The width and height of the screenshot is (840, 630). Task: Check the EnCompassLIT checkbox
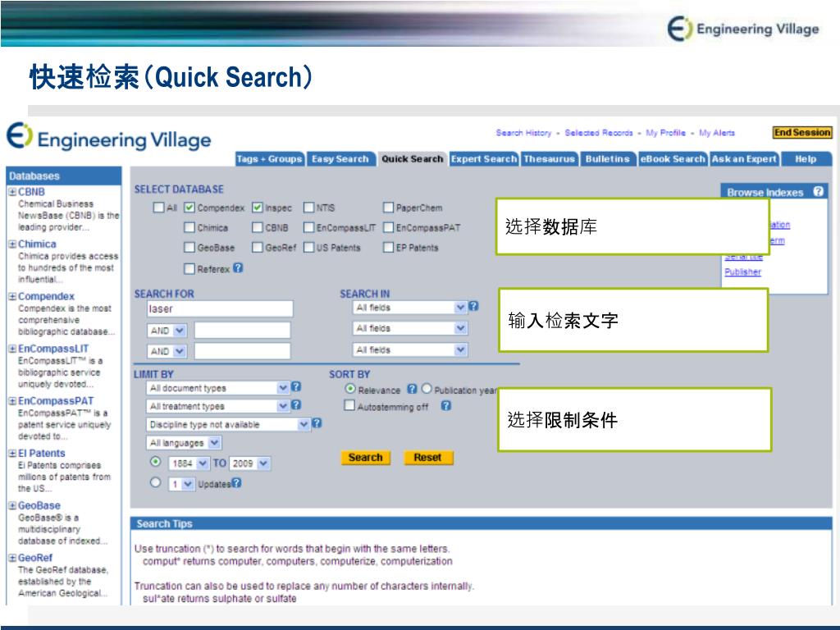[308, 227]
